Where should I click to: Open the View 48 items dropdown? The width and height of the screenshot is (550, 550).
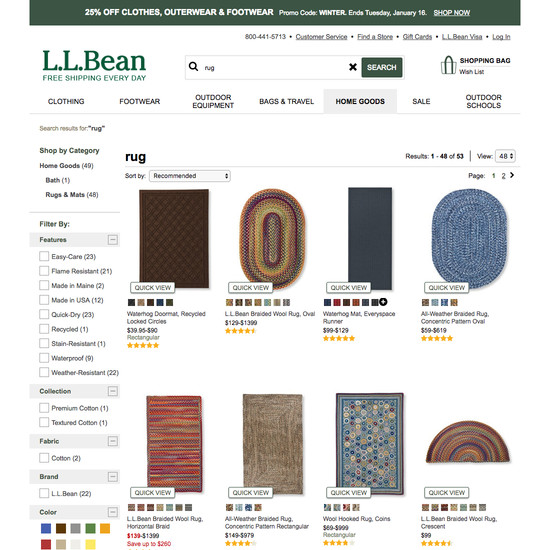click(x=505, y=156)
